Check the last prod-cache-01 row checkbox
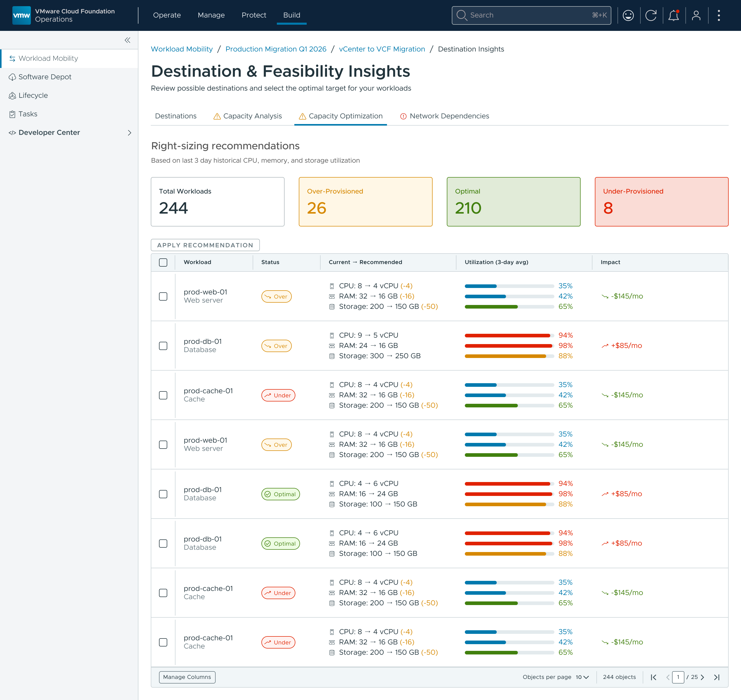The width and height of the screenshot is (741, 700). point(163,642)
